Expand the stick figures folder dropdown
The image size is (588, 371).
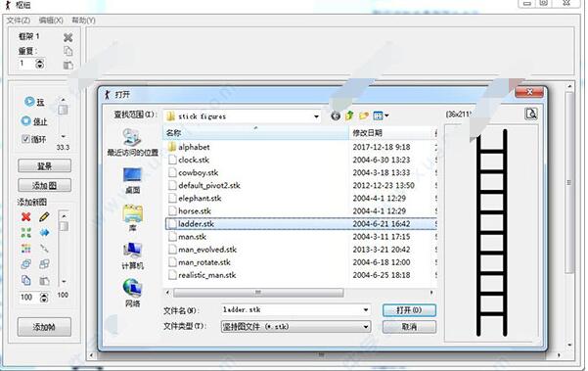coord(316,116)
